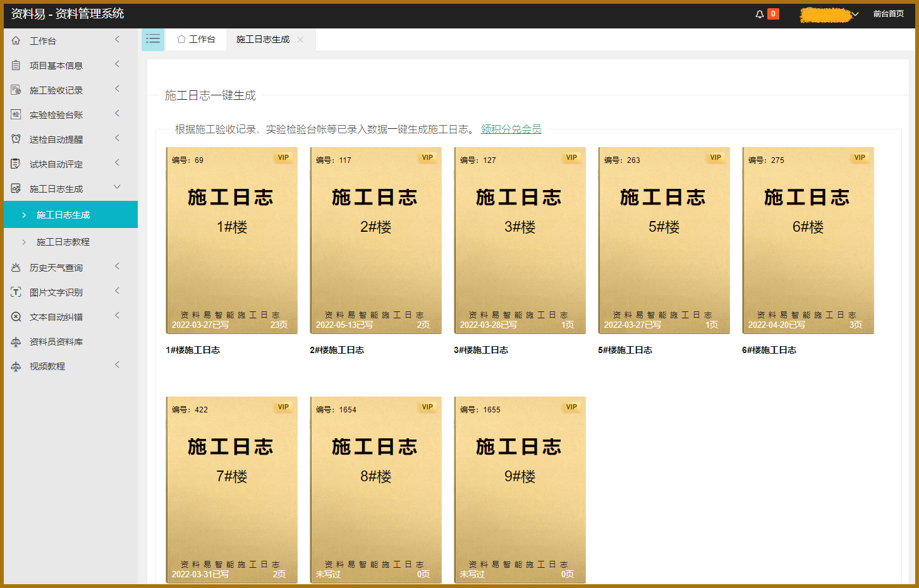Viewport: 919px width, 588px height.
Task: Click the 送检自动提醒 alarm icon
Action: (16, 139)
